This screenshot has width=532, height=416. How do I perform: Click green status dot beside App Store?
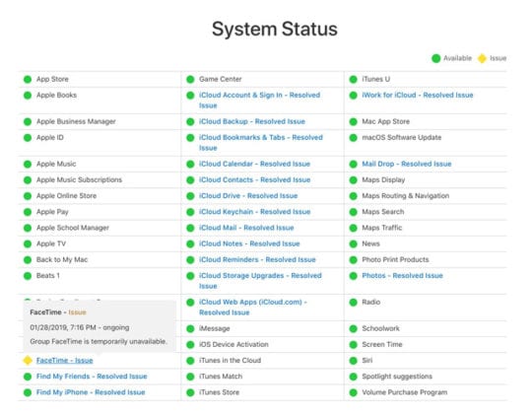pos(28,80)
